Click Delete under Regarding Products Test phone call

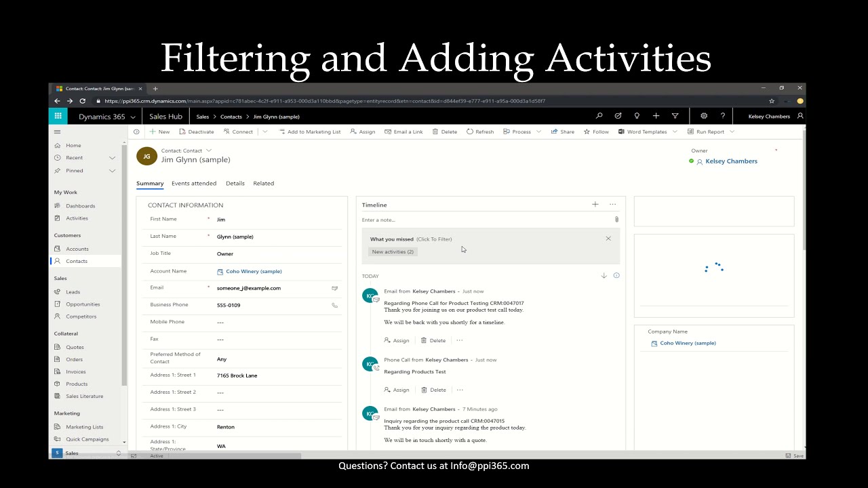[x=433, y=390]
